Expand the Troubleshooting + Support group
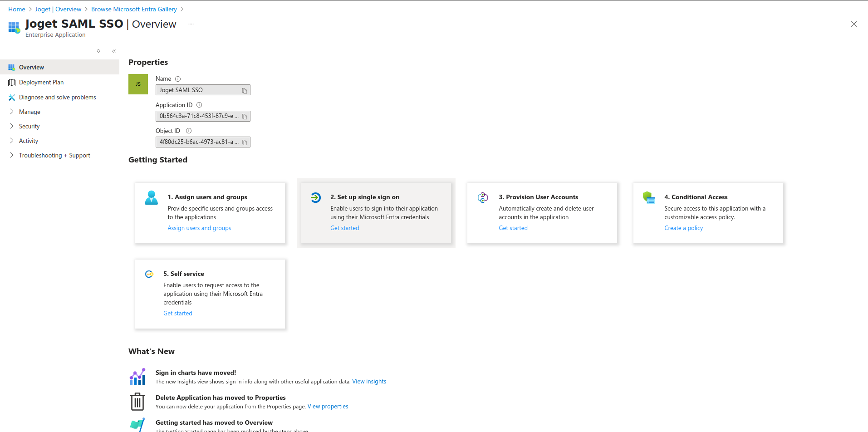This screenshot has height=432, width=868. click(x=54, y=155)
